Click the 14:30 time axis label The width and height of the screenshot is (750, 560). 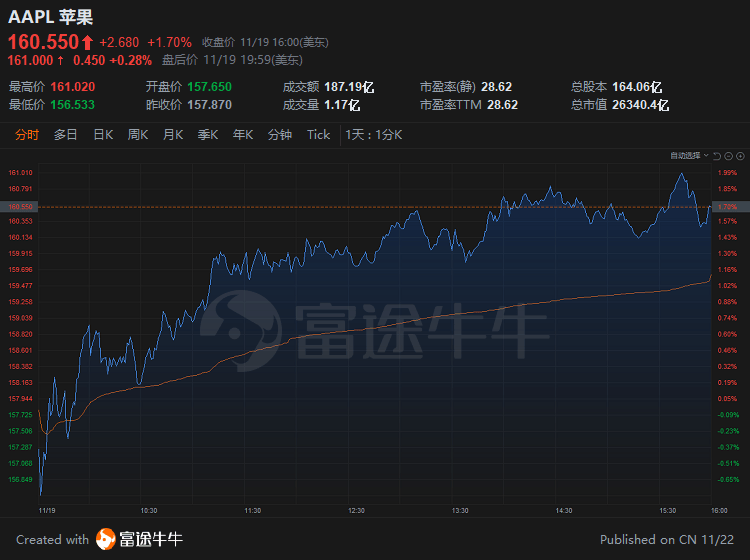tap(564, 511)
